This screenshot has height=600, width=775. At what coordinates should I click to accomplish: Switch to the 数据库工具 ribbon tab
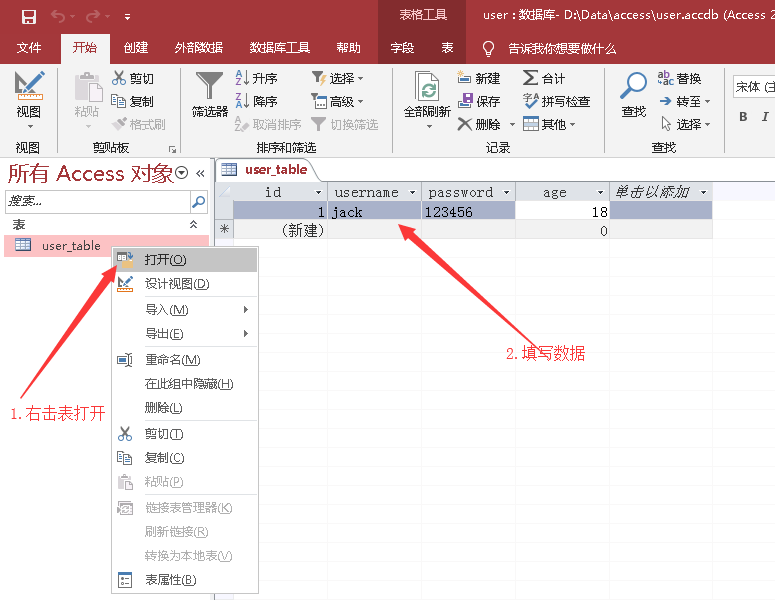[280, 48]
